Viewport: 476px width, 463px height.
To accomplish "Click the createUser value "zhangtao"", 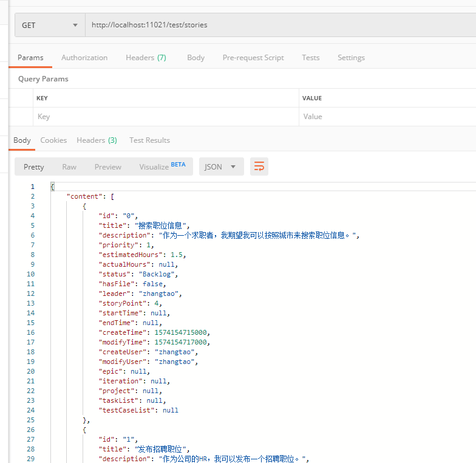I will pos(174,352).
